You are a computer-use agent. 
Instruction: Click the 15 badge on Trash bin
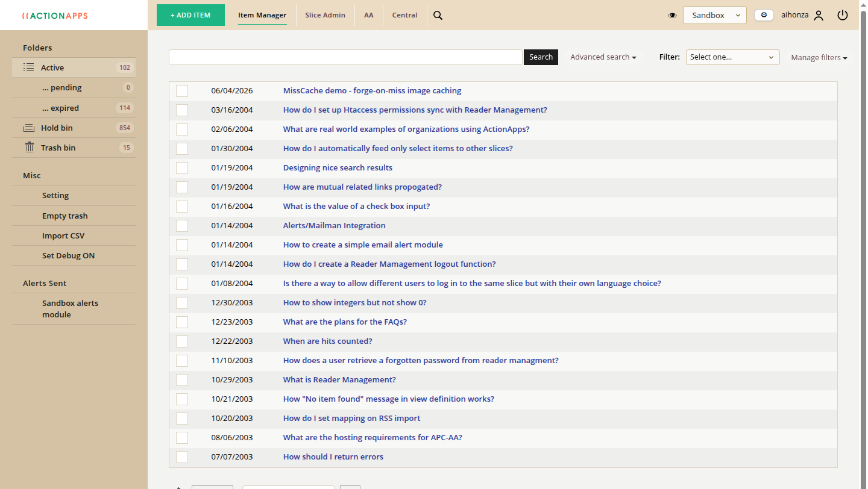[127, 148]
